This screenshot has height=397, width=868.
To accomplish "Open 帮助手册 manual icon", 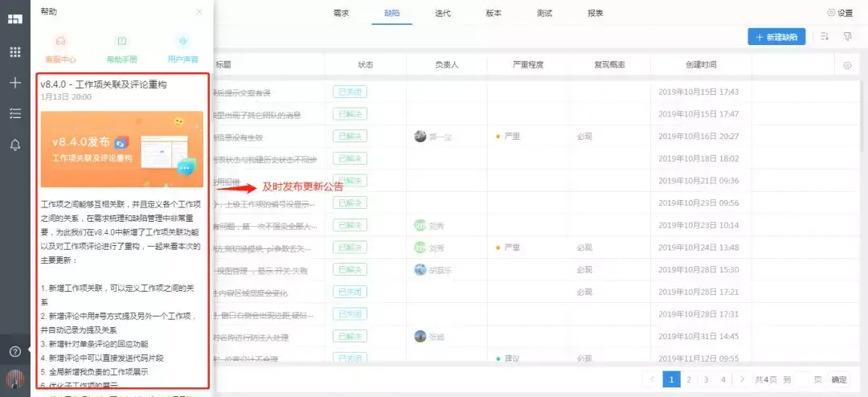I will click(x=122, y=41).
